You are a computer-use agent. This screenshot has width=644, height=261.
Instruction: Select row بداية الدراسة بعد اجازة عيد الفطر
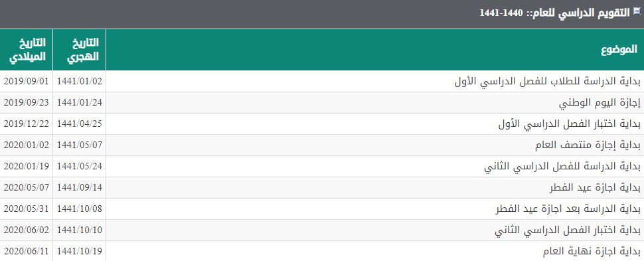point(322,209)
